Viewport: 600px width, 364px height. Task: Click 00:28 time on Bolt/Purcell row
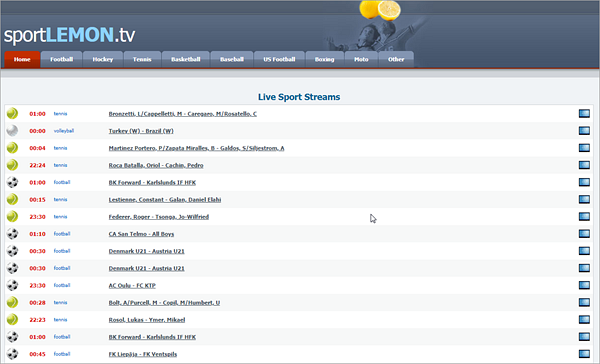[x=38, y=302]
